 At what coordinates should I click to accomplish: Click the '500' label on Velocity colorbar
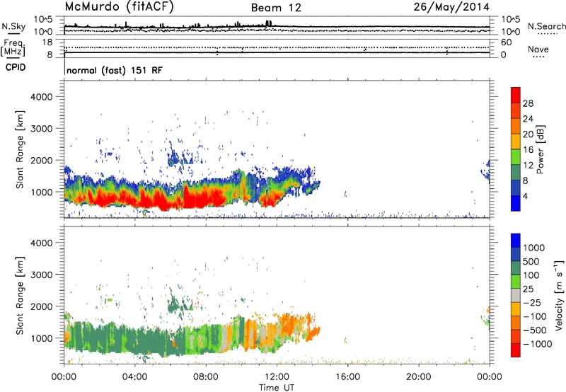pos(531,261)
